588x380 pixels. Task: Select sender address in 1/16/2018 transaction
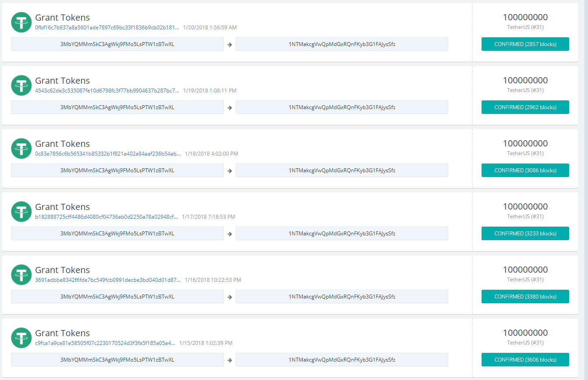(x=117, y=297)
